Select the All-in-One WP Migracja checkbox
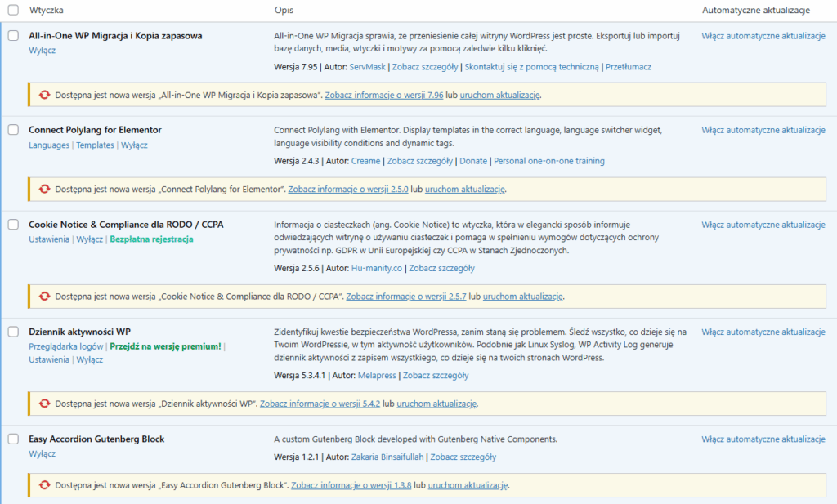Image resolution: width=837 pixels, height=504 pixels. click(11, 36)
